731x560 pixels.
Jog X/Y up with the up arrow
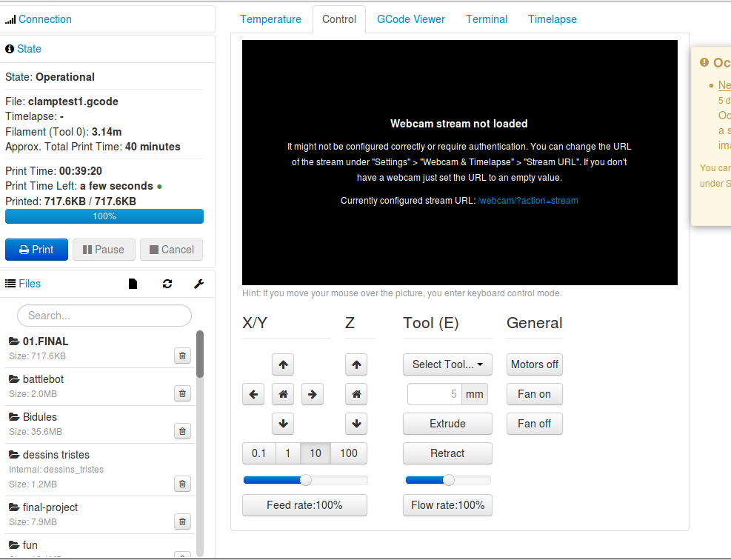click(283, 364)
